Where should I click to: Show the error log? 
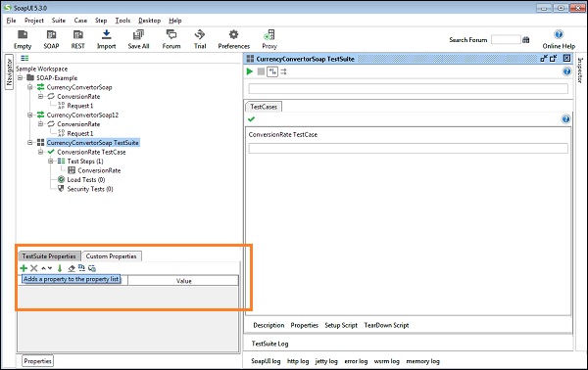(x=356, y=361)
